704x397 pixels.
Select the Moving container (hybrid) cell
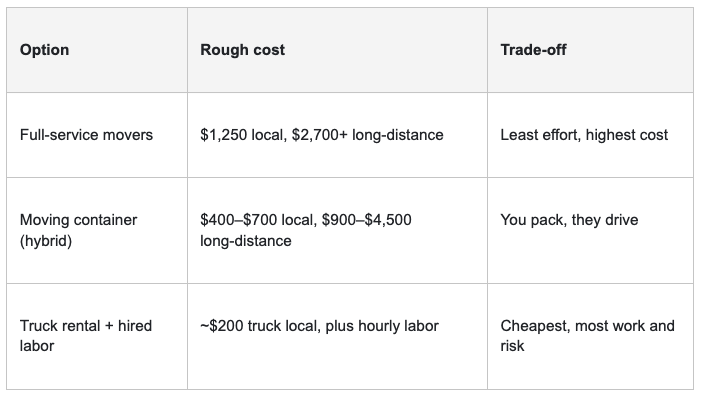coord(97,230)
